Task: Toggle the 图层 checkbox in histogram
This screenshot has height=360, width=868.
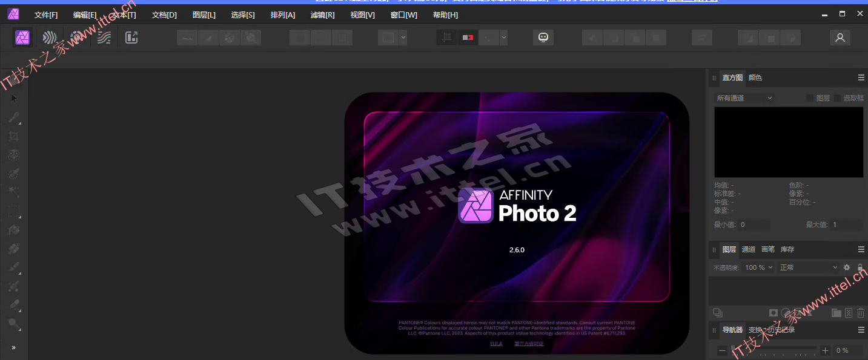Action: pyautogui.click(x=810, y=98)
